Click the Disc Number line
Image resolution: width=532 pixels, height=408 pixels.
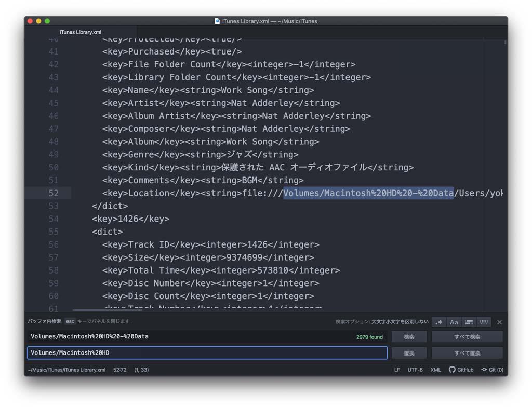tap(211, 283)
